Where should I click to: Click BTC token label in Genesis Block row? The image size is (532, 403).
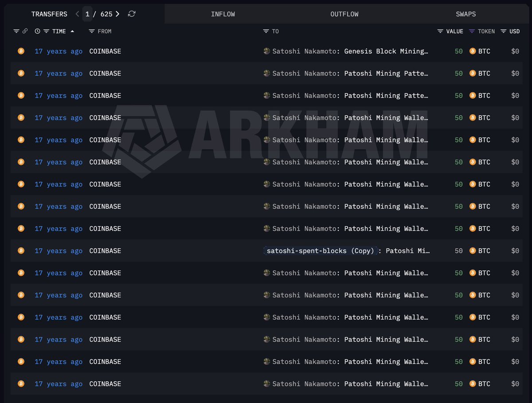(484, 51)
